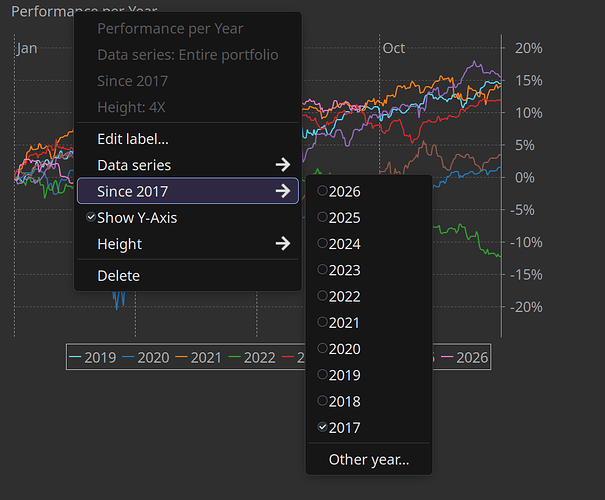Select the 2026 start year
Image resolution: width=605 pixels, height=500 pixels.
[x=368, y=191]
